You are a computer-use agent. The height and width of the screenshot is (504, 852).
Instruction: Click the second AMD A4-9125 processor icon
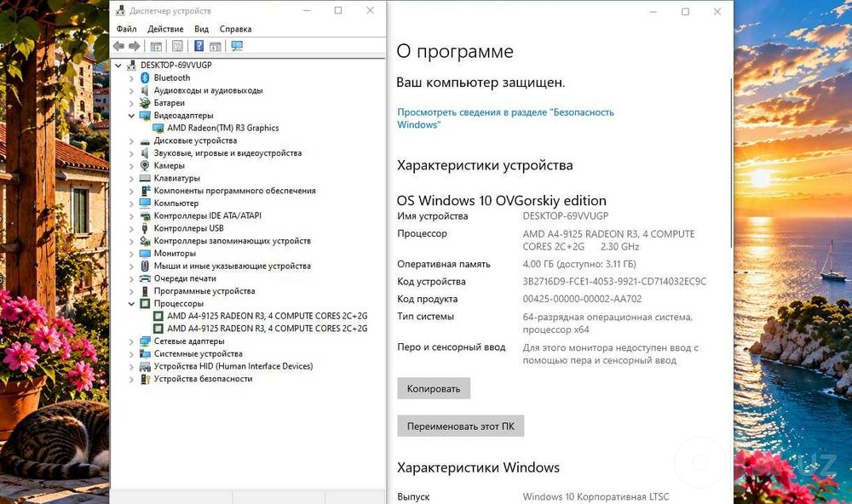tap(158, 329)
